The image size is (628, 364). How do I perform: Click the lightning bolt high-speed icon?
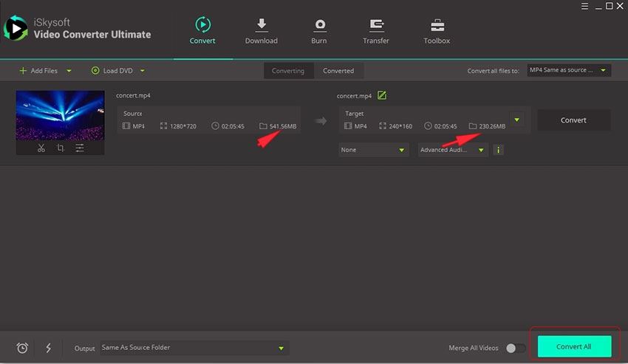click(x=48, y=348)
